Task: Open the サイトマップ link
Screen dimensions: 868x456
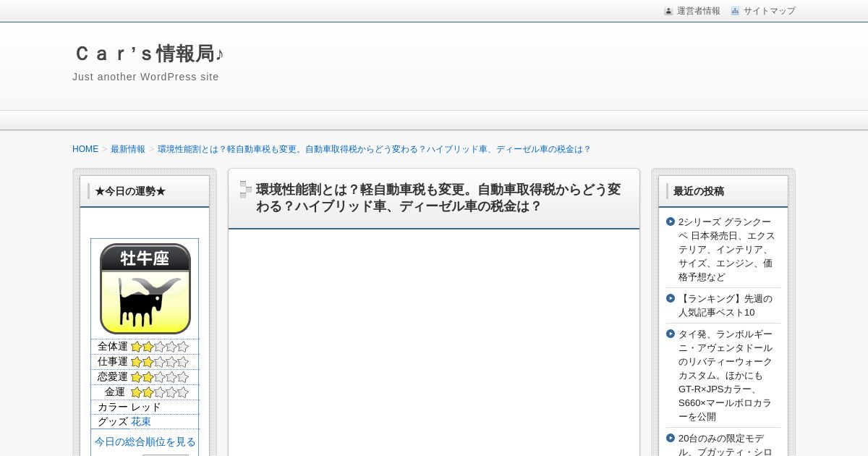Action: pos(769,11)
